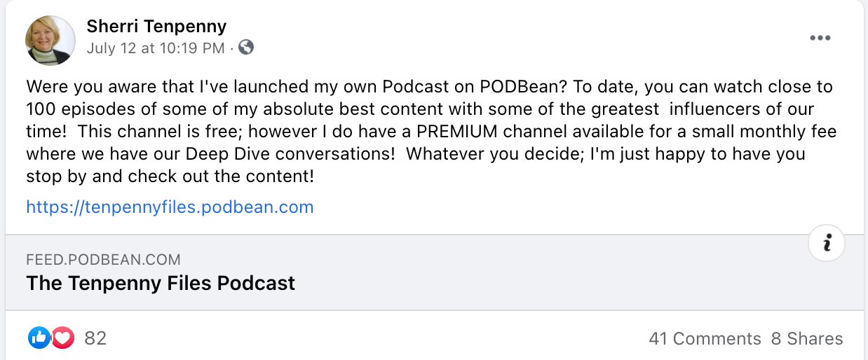
Task: Open the 'July 12 at 10:19 PM' timestamp
Action: click(156, 48)
